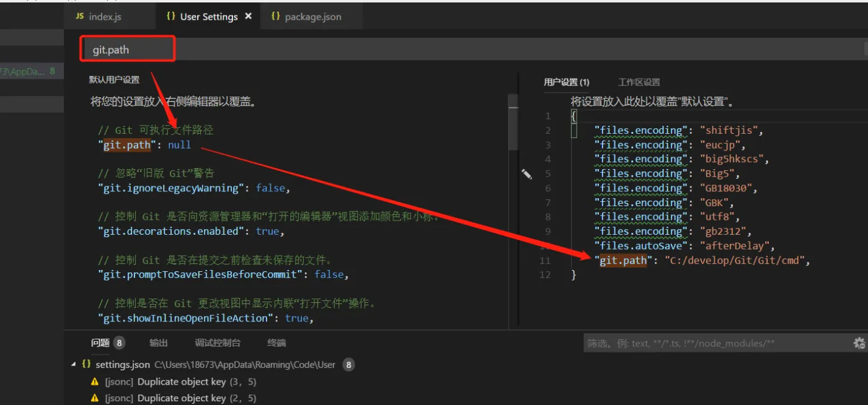Click the JS file icon on index.js tab
The width and height of the screenshot is (868, 405).
(x=79, y=17)
